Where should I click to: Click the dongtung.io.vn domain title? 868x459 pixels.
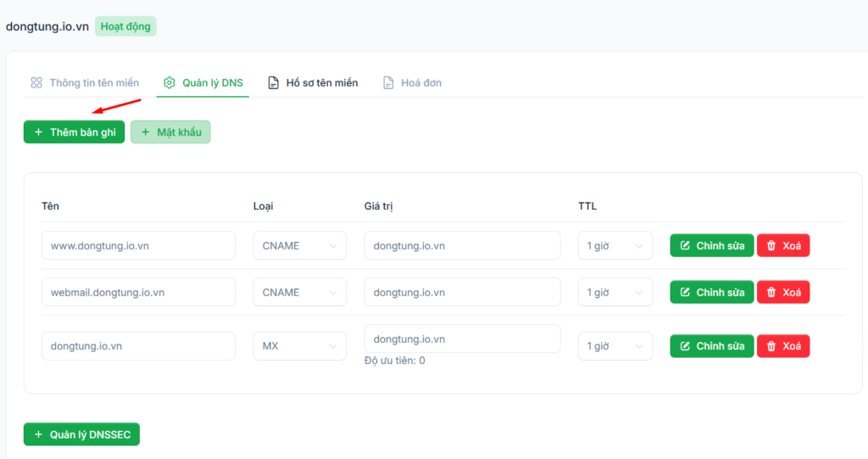click(47, 26)
